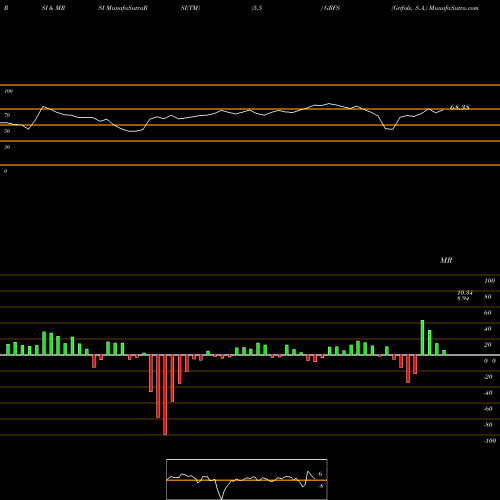500x500 pixels.
Task: Click the RSI value label 68.38
Action: click(x=460, y=107)
